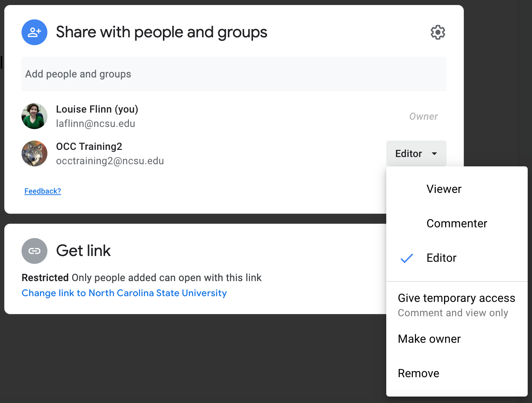Screen dimensions: 532x403
Task: Click the occtraining2@ncsu.edu email address
Action: 110,161
